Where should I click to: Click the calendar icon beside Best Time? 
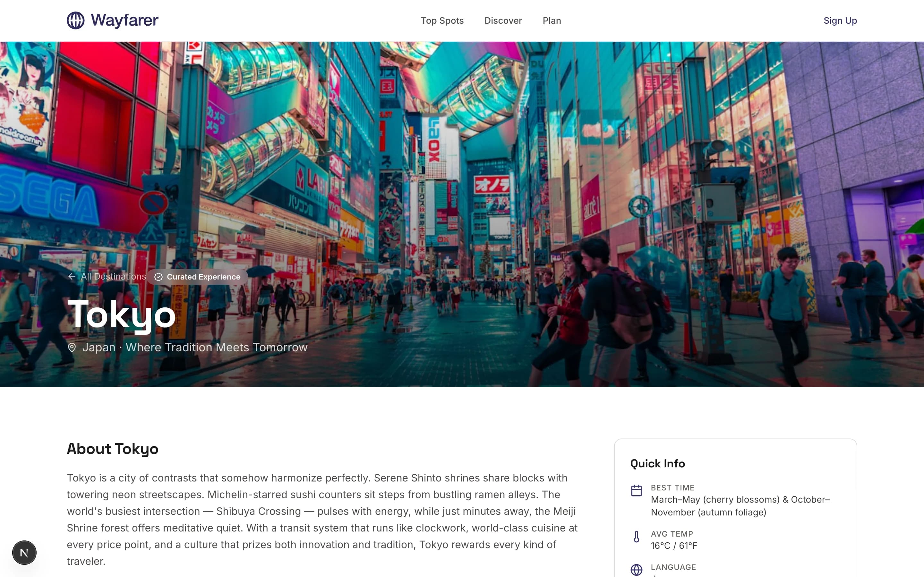[637, 490]
